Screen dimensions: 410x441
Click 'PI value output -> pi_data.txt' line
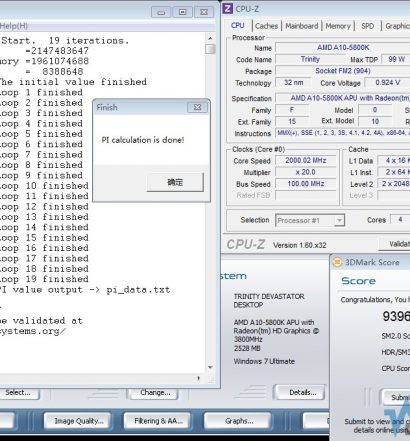[85, 290]
